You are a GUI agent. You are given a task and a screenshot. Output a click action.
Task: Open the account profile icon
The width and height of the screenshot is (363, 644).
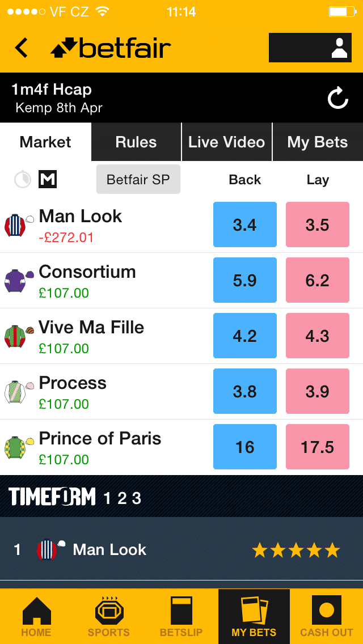(x=339, y=48)
